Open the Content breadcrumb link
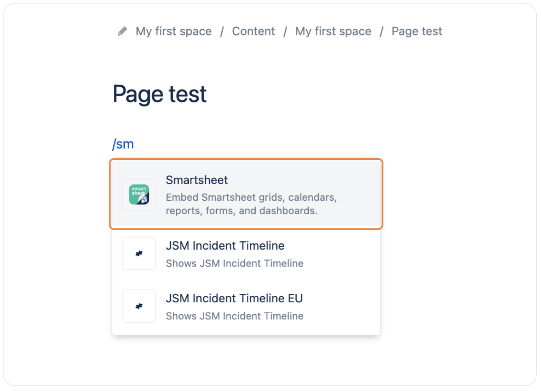This screenshot has height=392, width=541. (x=253, y=31)
